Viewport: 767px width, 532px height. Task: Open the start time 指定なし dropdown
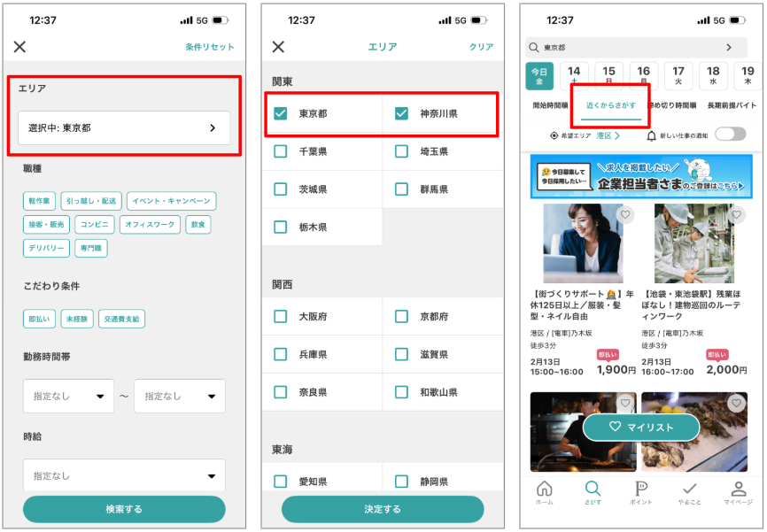pyautogui.click(x=68, y=396)
